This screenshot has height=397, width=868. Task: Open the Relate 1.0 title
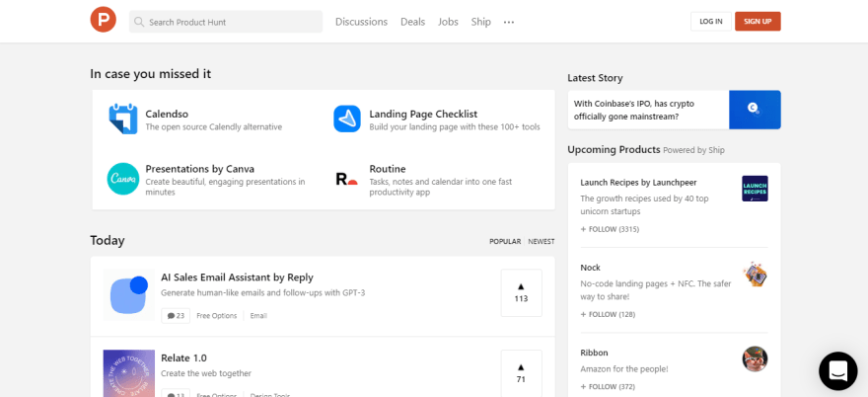183,358
